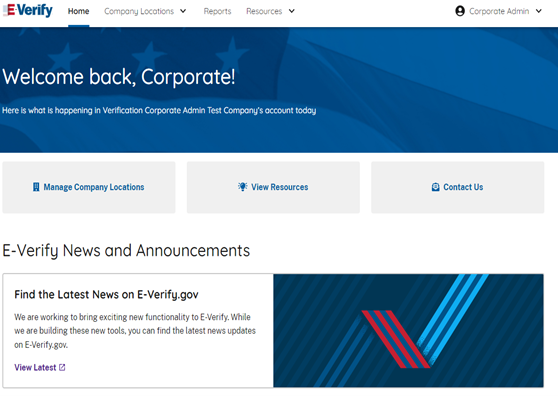The image size is (558, 396).
Task: Open the View Resources card
Action: pyautogui.click(x=273, y=187)
